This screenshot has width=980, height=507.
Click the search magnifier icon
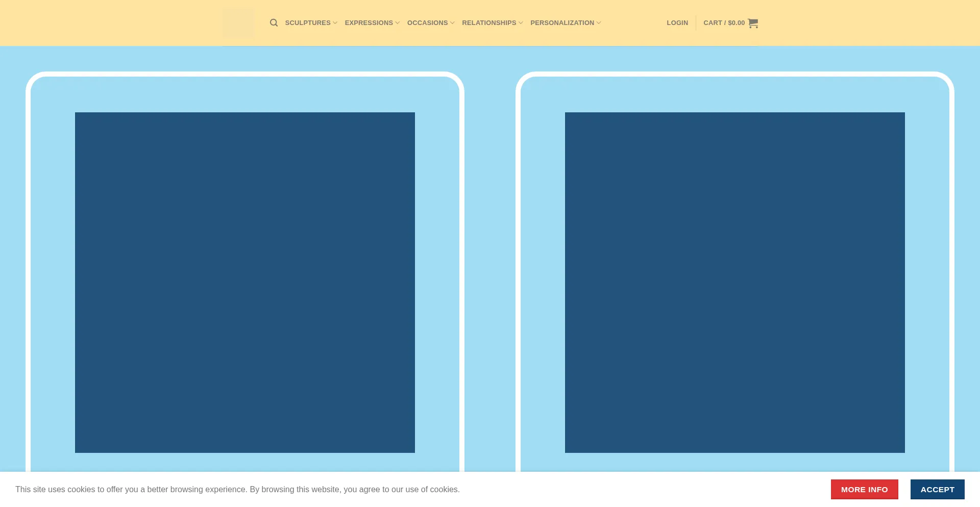[274, 23]
